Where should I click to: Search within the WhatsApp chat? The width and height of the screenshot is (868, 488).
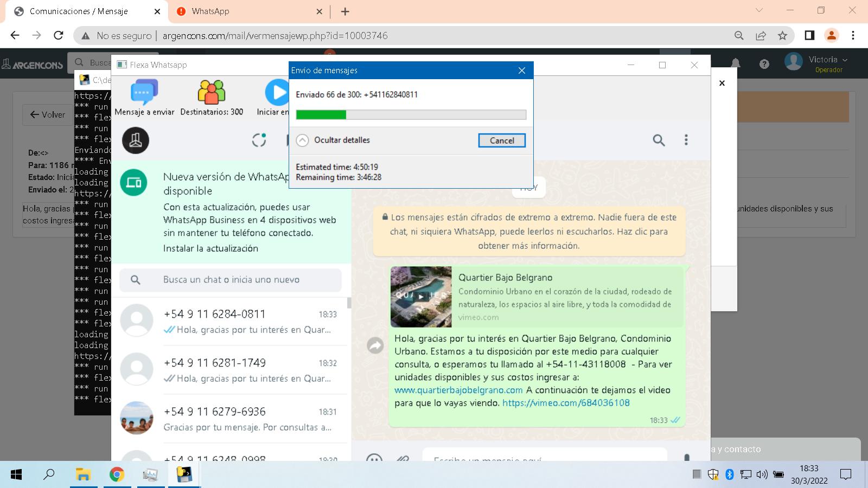tap(659, 140)
